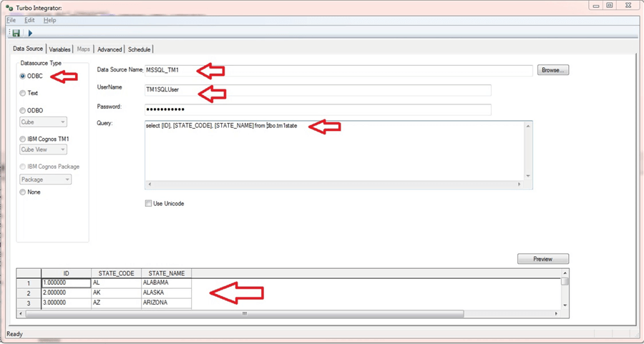The width and height of the screenshot is (644, 344).
Task: Select the AK state code cell
Action: tap(116, 293)
